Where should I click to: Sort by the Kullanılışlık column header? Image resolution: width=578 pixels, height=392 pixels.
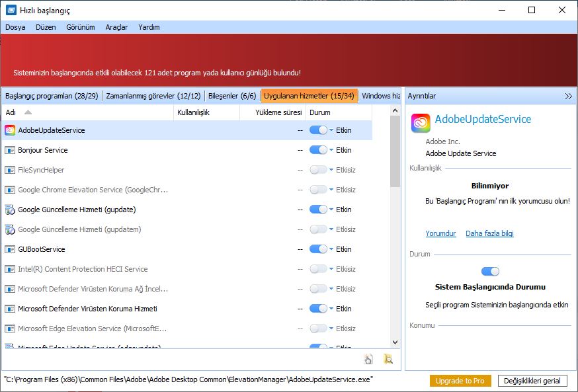206,112
